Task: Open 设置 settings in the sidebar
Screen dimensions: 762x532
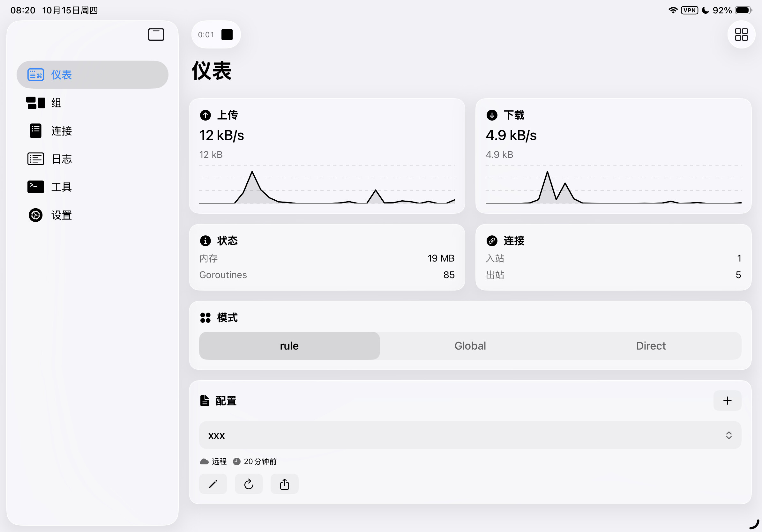Action: pyautogui.click(x=92, y=215)
